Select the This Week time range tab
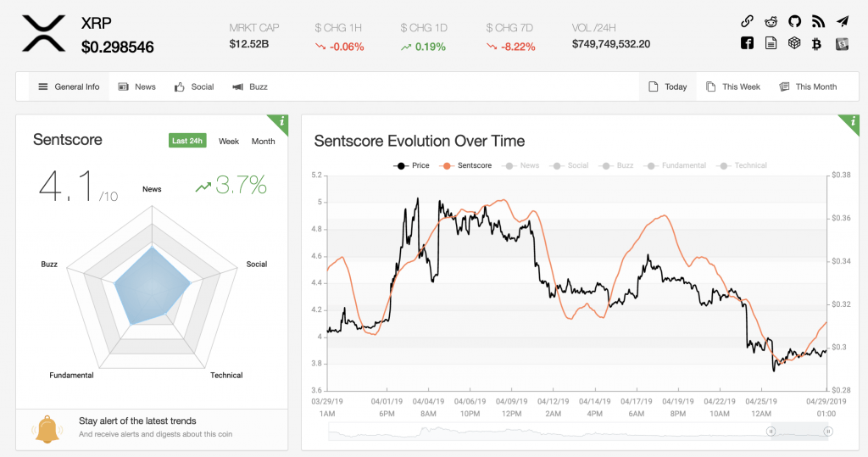The image size is (868, 457). pos(733,86)
